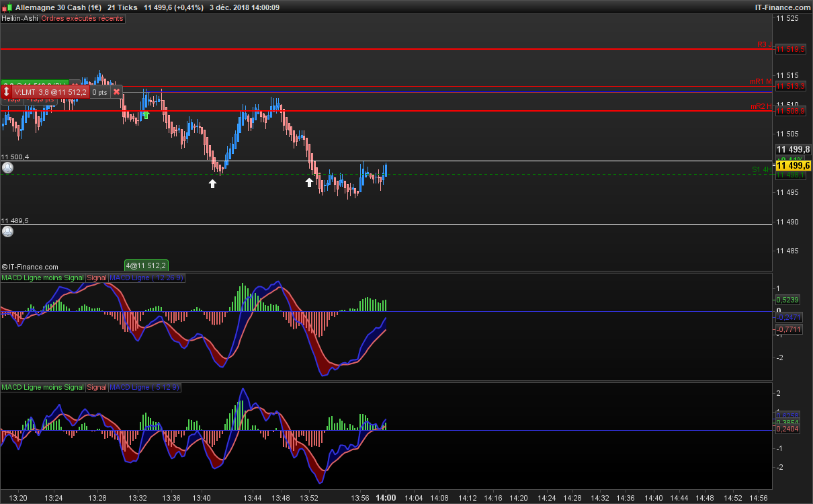The height and width of the screenshot is (504, 813).
Task: Click the drag handle on the V:LMT order label
Action: [7, 91]
